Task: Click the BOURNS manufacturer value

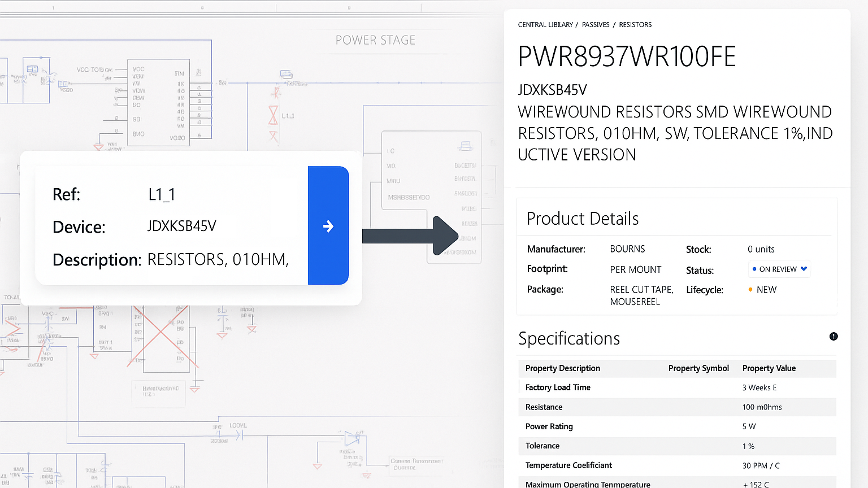Action: pos(627,249)
